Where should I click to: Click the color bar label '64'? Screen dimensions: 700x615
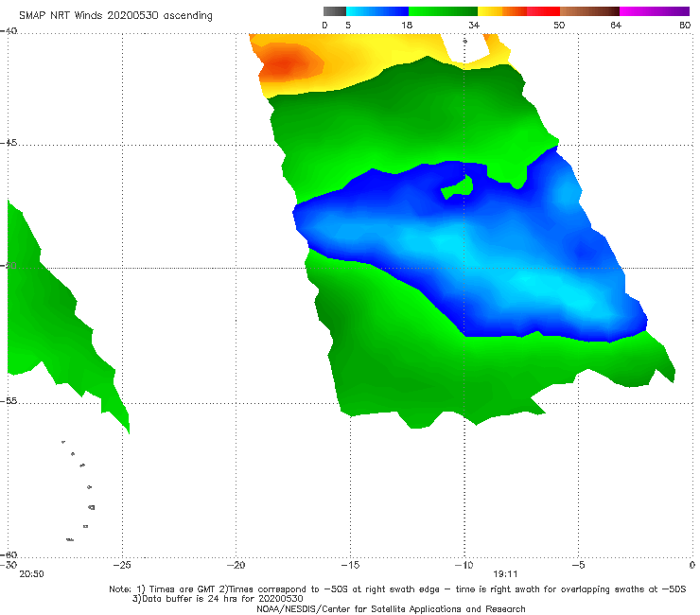[616, 25]
